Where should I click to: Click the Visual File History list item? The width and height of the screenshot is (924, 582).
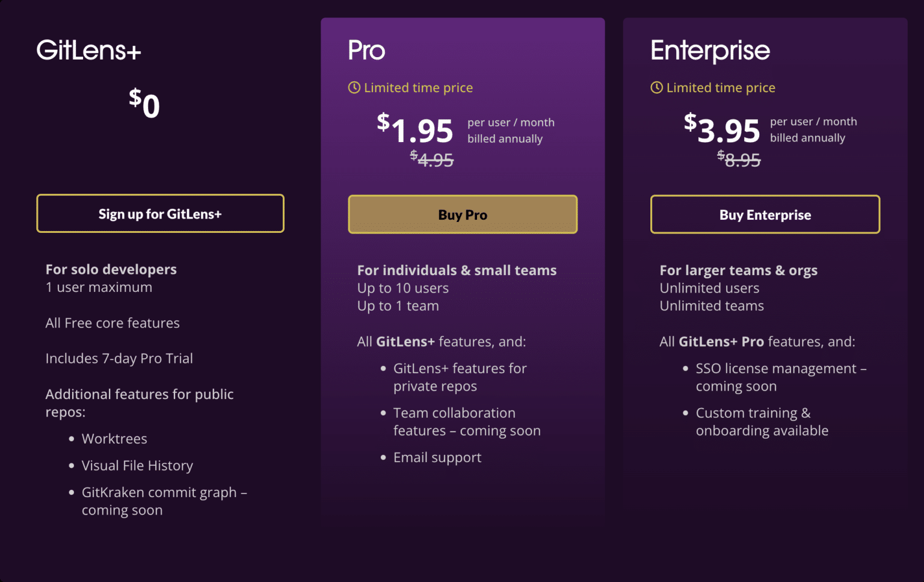[137, 466]
